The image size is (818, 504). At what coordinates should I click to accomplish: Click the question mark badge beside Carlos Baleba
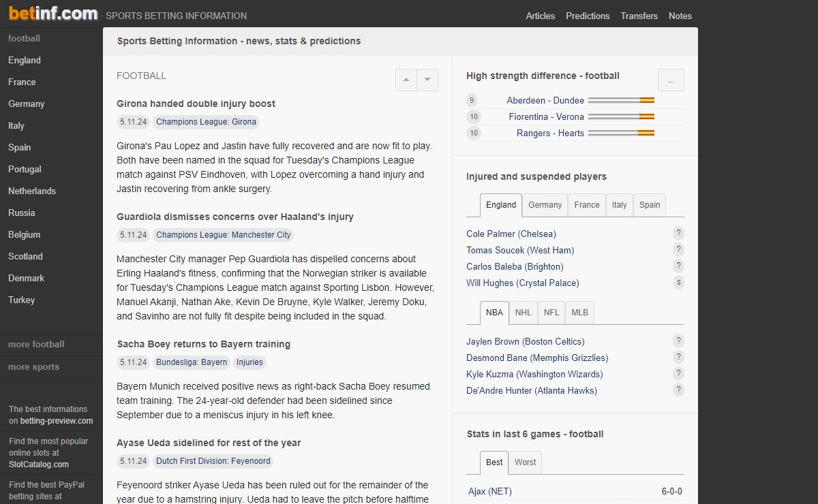pyautogui.click(x=678, y=266)
